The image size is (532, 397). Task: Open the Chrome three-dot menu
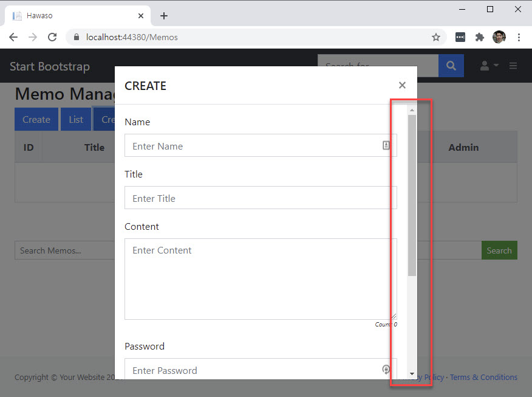tap(519, 37)
